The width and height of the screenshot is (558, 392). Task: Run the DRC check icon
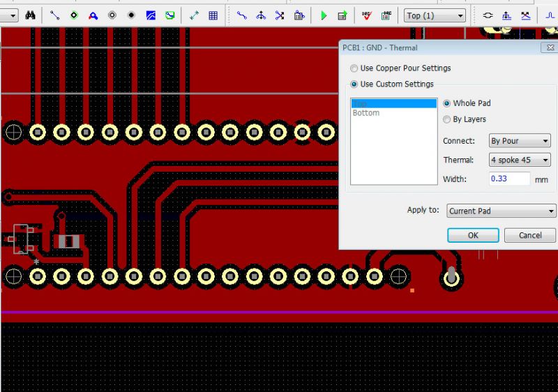coord(366,15)
